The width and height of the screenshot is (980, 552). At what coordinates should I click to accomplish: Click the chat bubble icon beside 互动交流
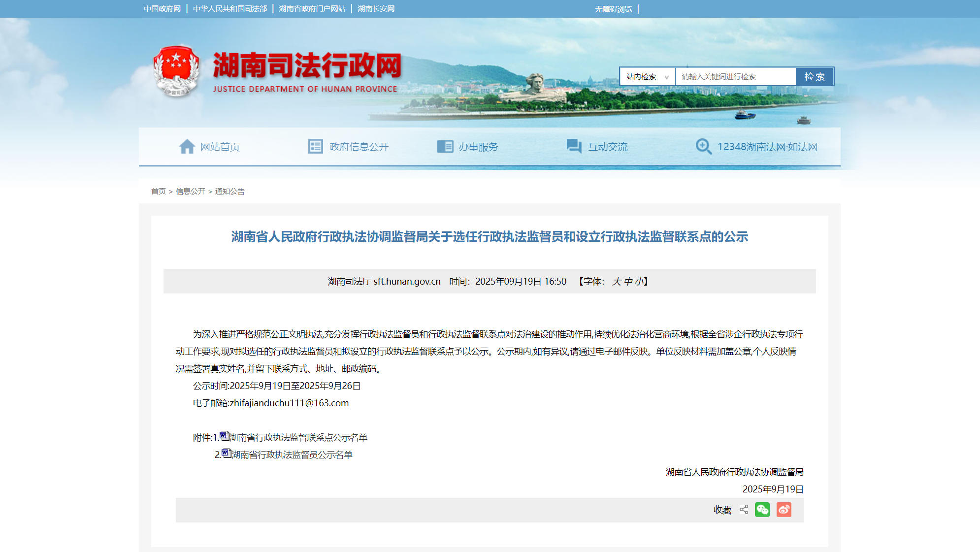coord(573,146)
